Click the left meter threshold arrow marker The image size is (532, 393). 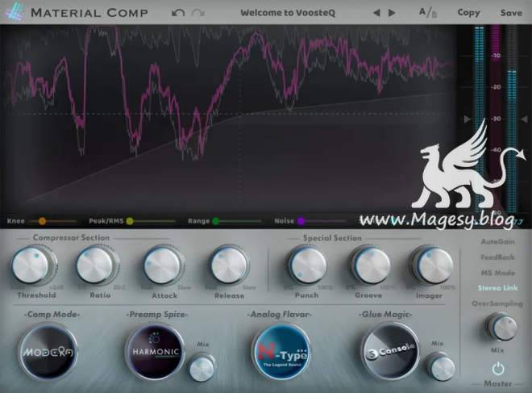coord(468,119)
